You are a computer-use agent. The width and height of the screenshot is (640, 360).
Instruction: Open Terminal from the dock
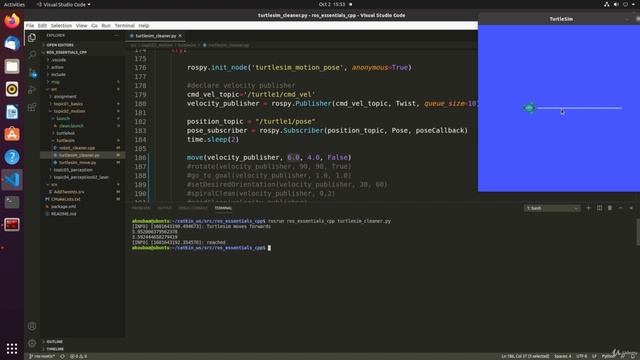tap(12, 202)
